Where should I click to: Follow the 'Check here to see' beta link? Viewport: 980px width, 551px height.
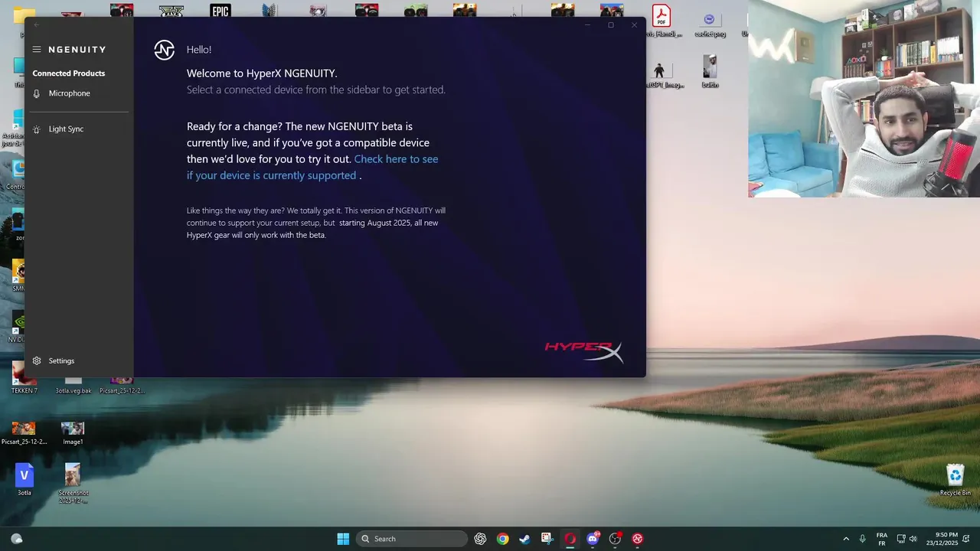tap(312, 167)
